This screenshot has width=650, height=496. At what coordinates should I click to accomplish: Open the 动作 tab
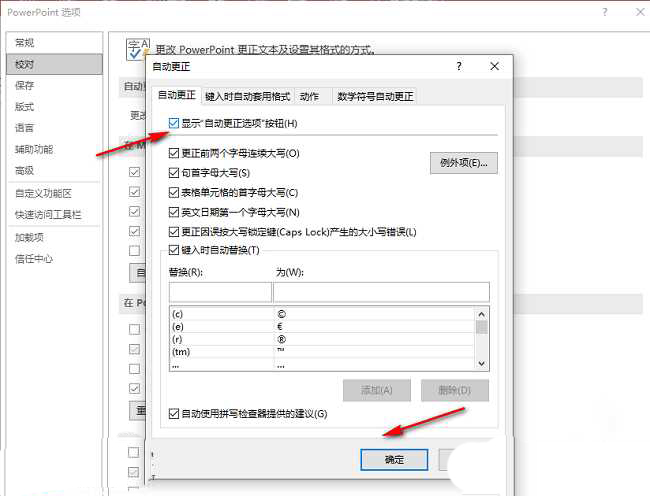click(x=310, y=97)
